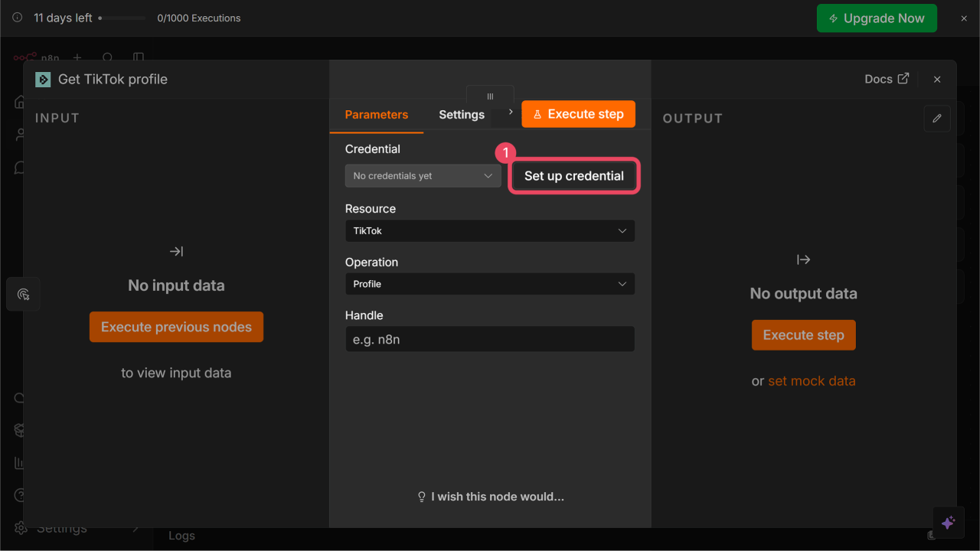Screen dimensions: 980x551
Task: Click the chevron arrow next to the Settings tab
Action: (x=511, y=112)
